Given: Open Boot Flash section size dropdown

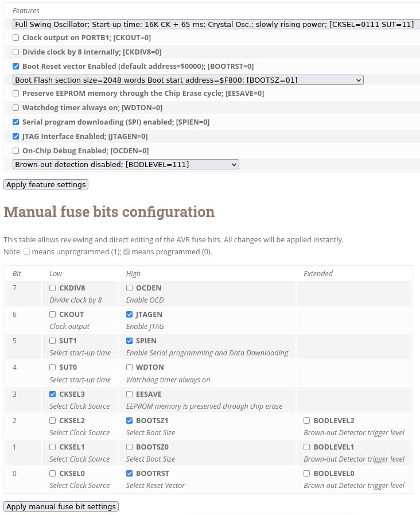Looking at the screenshot, I should 188,80.
